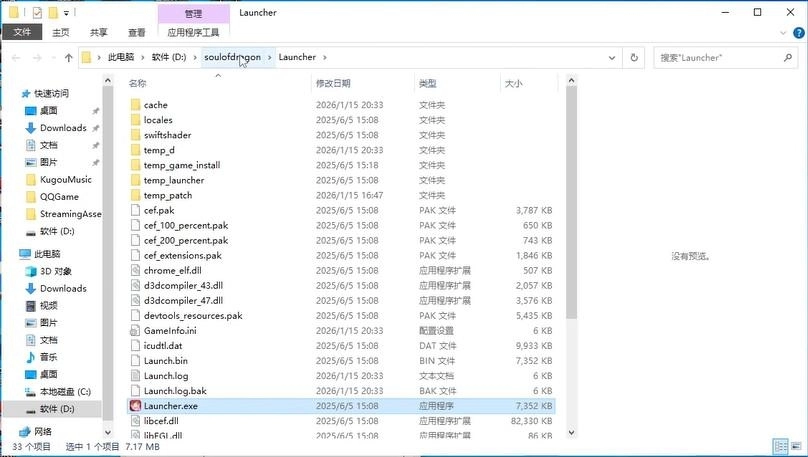Switch to large icons view with the status bar icon

(797, 446)
